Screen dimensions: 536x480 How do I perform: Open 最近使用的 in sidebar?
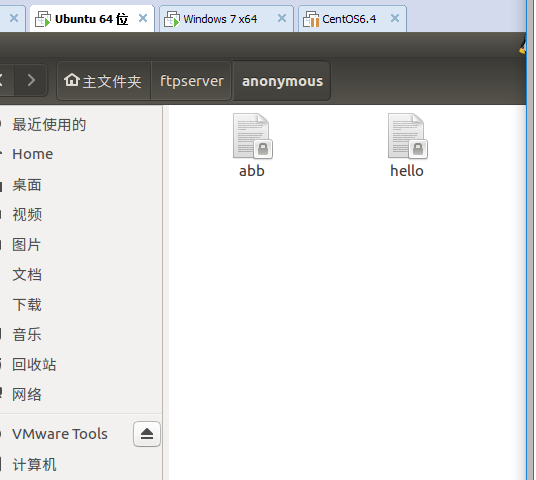[81, 124]
